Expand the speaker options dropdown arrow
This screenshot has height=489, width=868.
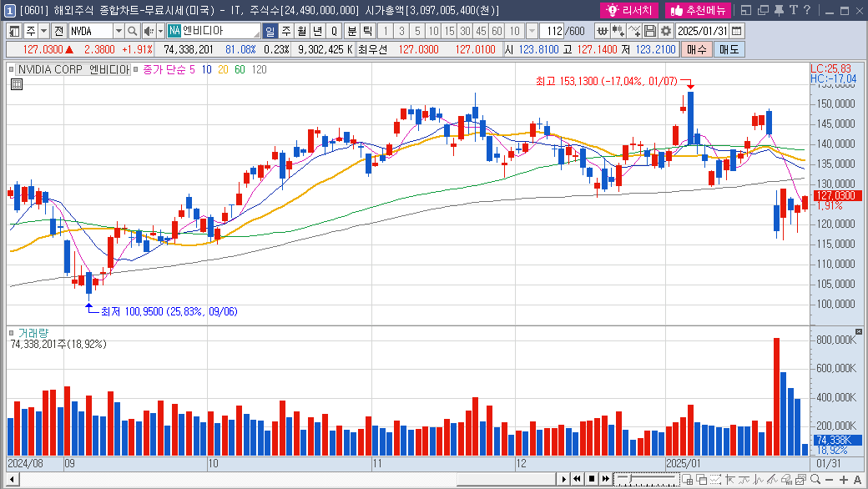160,31
